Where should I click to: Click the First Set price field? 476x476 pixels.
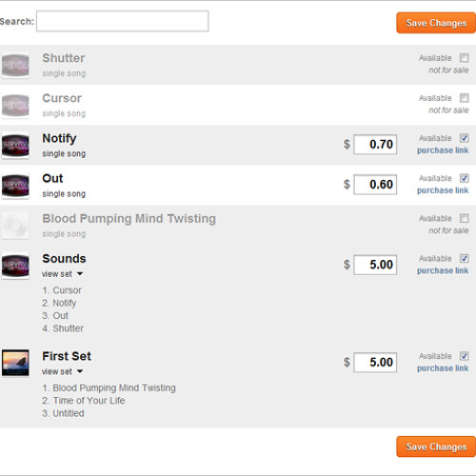click(375, 363)
